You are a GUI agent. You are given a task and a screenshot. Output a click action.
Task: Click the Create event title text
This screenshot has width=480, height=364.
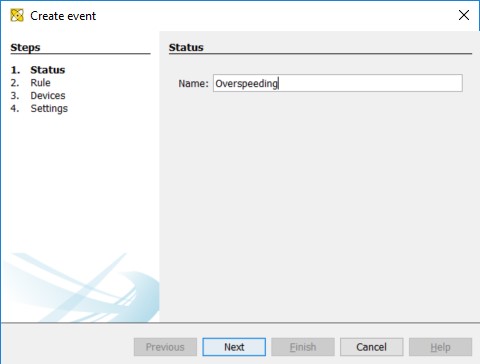[x=63, y=16]
